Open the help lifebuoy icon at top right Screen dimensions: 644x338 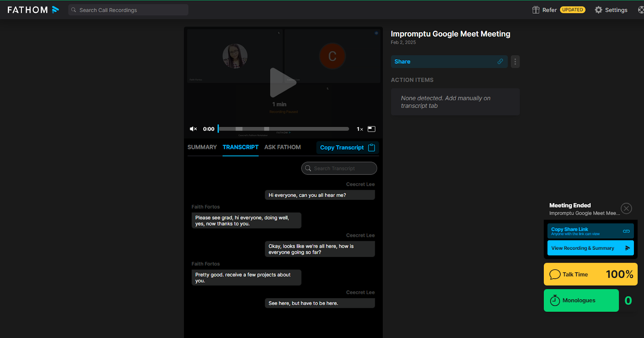click(641, 10)
